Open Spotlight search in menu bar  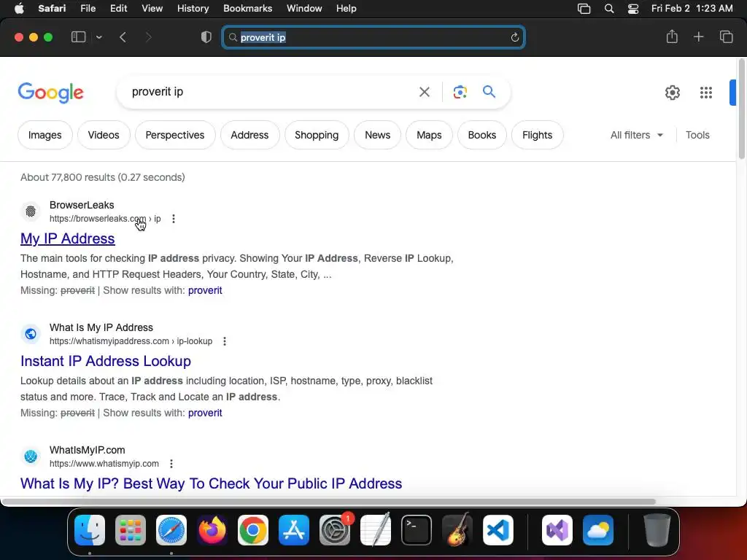pos(609,9)
